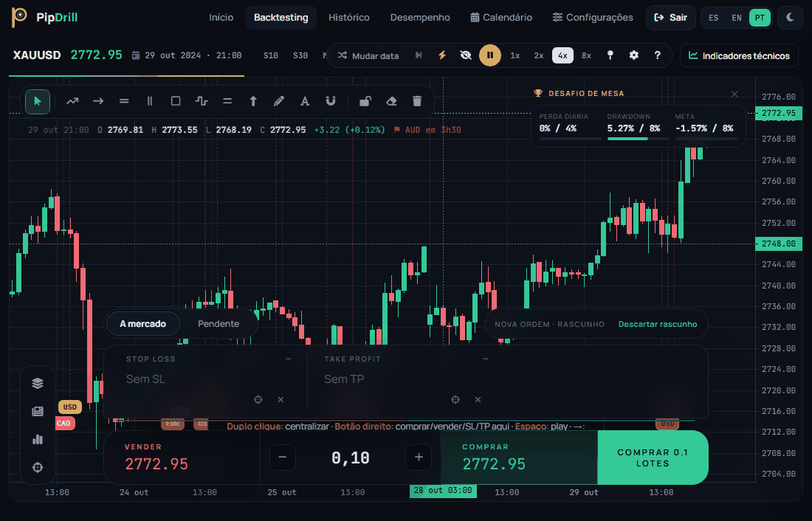Switch language to EN
Screen dimensions: 812x521
737,18
